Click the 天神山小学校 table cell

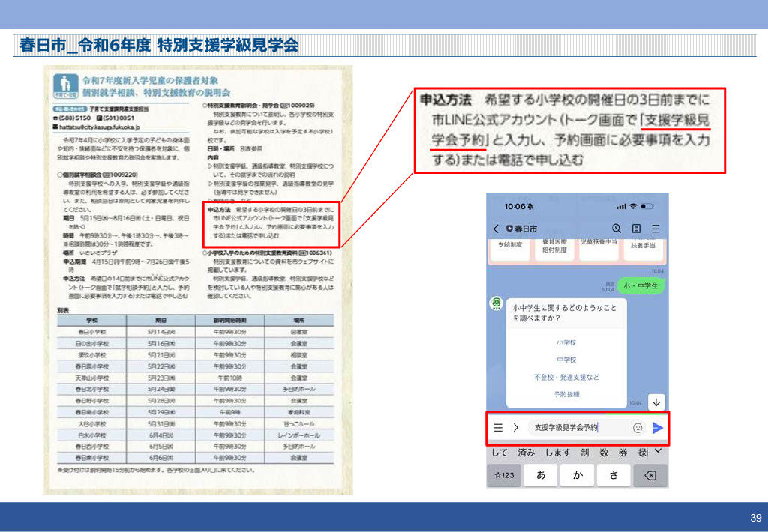click(x=91, y=378)
